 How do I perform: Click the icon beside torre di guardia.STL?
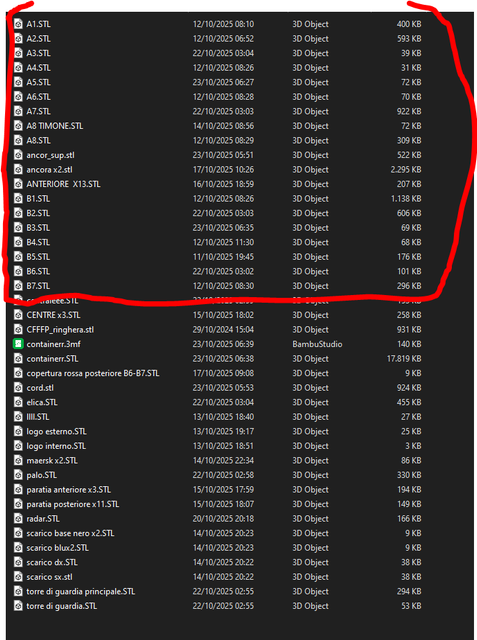[18, 606]
